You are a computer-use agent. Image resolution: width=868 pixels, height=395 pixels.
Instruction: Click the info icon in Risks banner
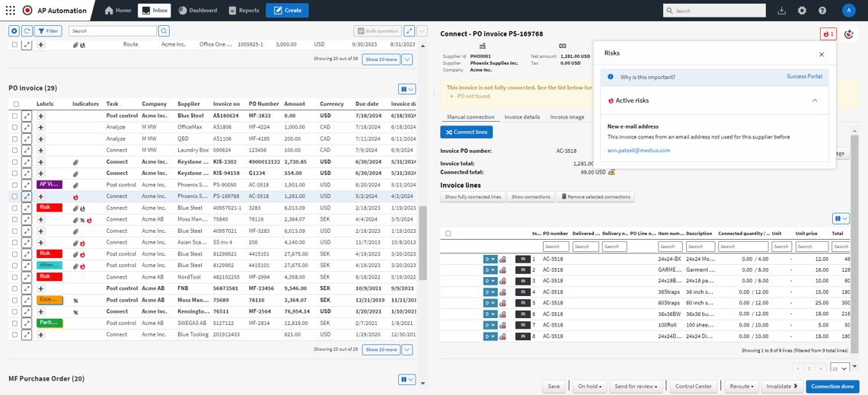610,76
